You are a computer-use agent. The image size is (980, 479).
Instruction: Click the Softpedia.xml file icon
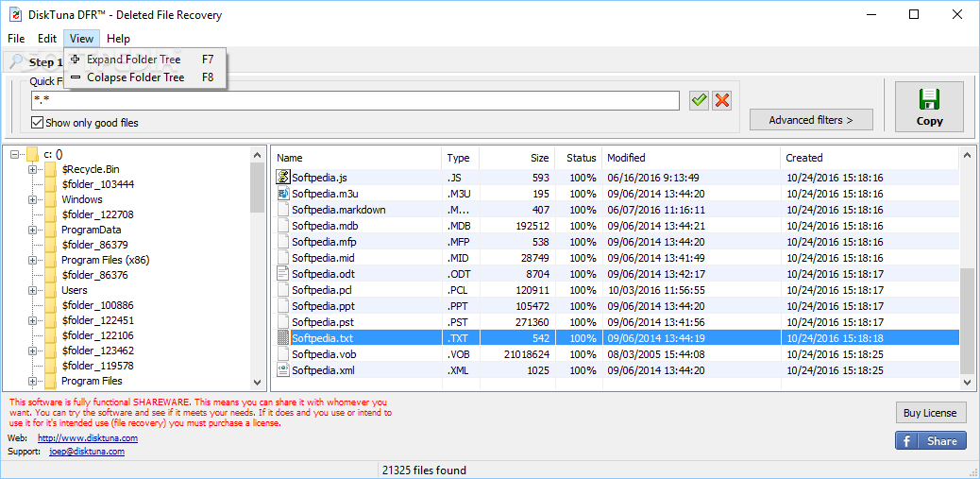coord(283,370)
